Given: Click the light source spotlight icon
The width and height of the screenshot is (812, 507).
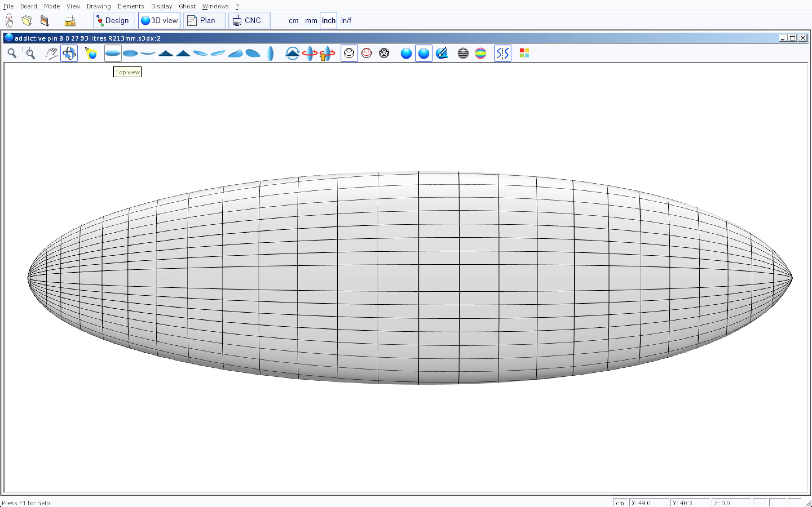Looking at the screenshot, I should (x=91, y=53).
